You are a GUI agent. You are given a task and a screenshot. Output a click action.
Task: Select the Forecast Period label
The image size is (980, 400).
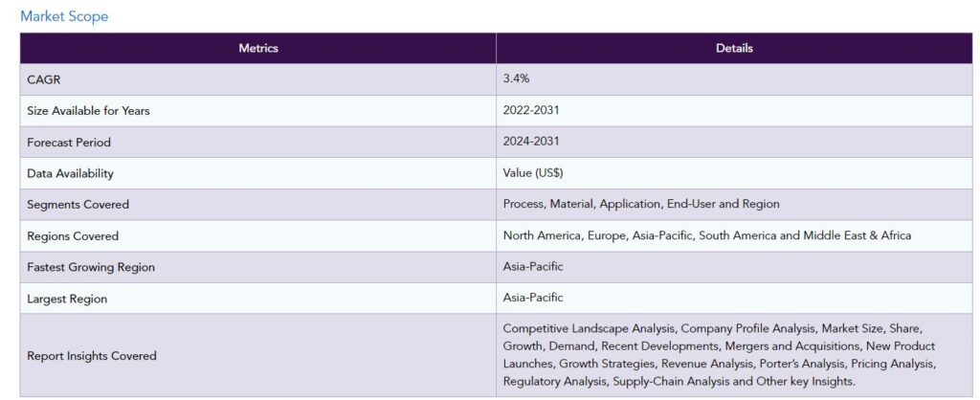pos(69,143)
